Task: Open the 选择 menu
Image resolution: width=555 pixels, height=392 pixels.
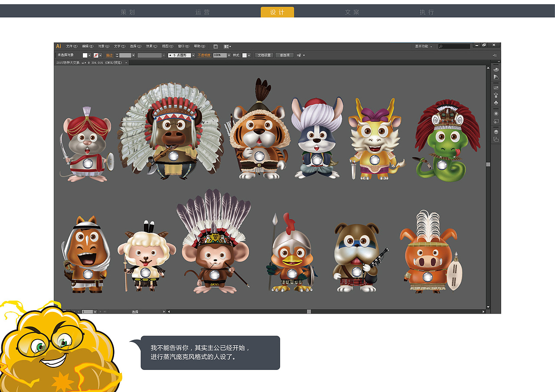Action: pyautogui.click(x=136, y=46)
